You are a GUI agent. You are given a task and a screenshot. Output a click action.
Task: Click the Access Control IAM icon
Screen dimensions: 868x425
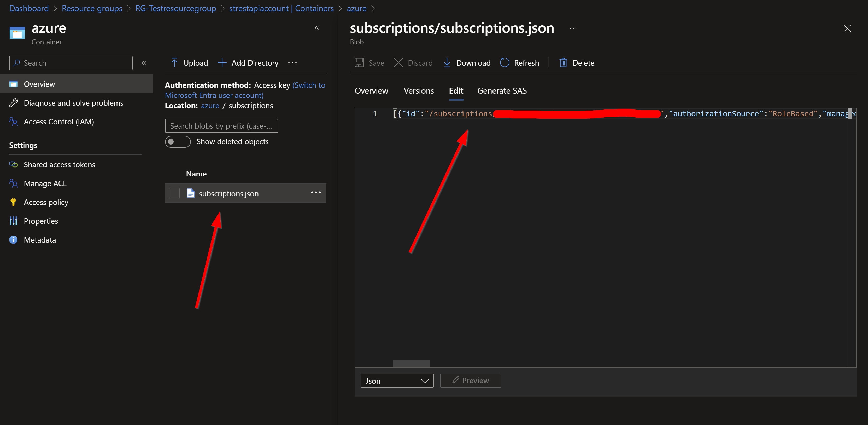(x=14, y=122)
